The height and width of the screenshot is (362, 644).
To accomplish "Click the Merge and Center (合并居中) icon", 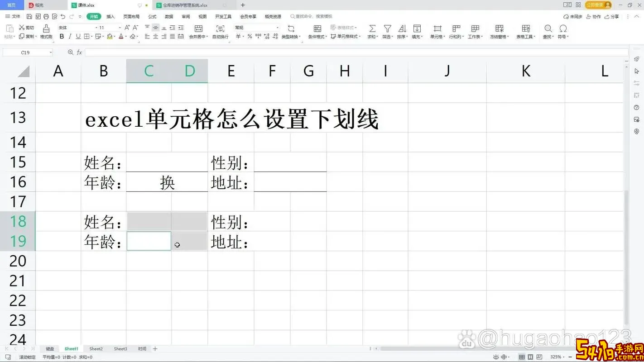I will (x=198, y=29).
